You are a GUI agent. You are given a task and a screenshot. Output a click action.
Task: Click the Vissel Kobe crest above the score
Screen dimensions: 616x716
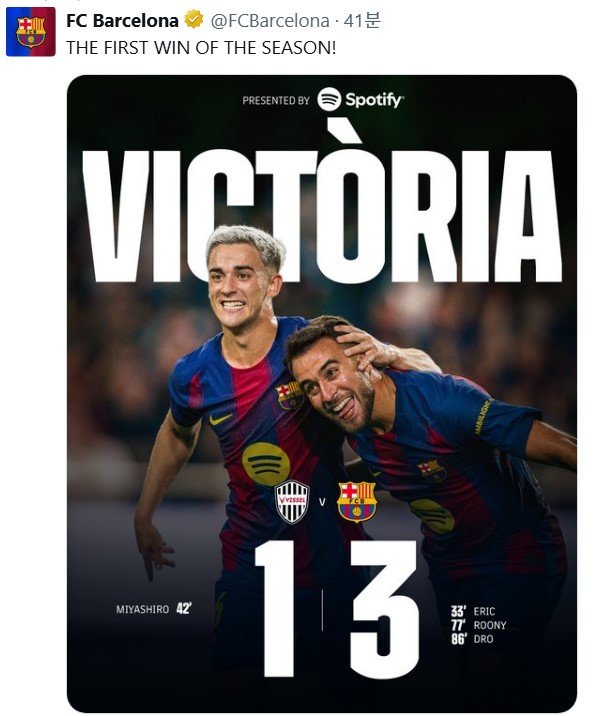(x=293, y=502)
